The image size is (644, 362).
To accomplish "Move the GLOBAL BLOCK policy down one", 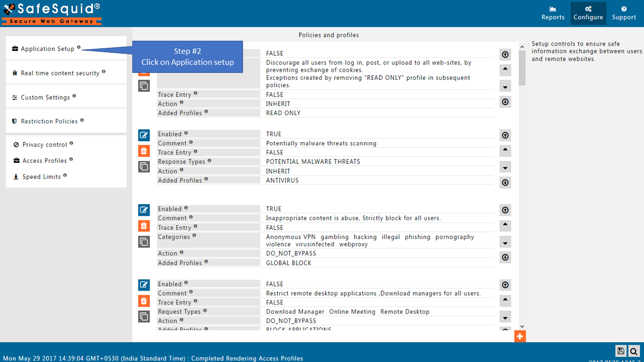I will (505, 243).
